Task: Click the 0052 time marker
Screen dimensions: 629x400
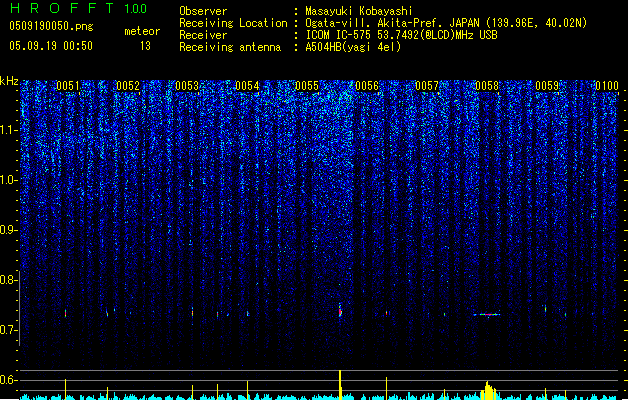Action: click(128, 86)
